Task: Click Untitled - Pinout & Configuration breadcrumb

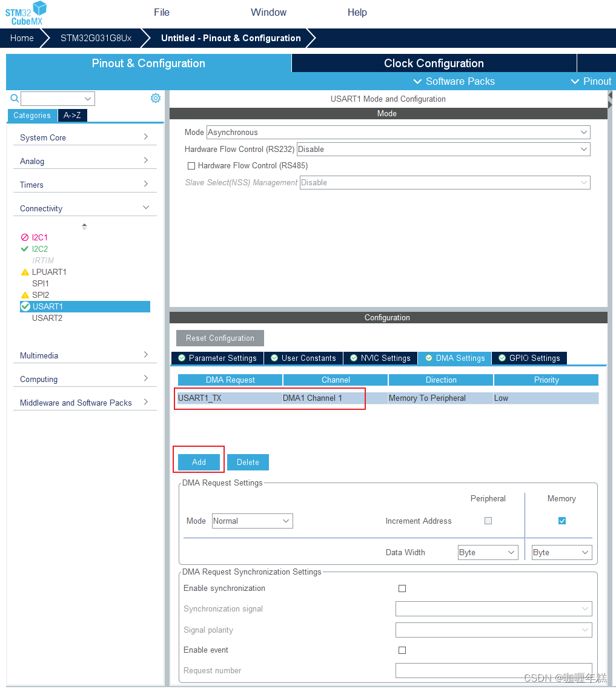Action: [231, 38]
